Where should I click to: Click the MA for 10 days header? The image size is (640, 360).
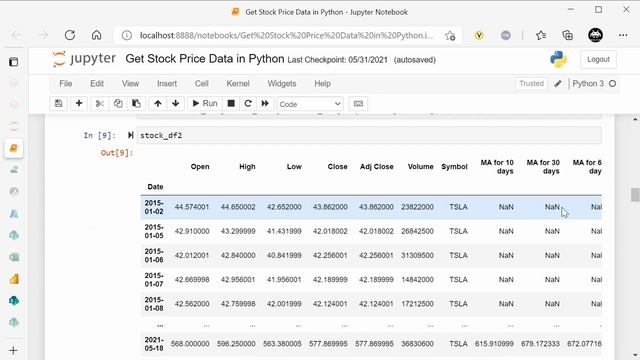497,167
